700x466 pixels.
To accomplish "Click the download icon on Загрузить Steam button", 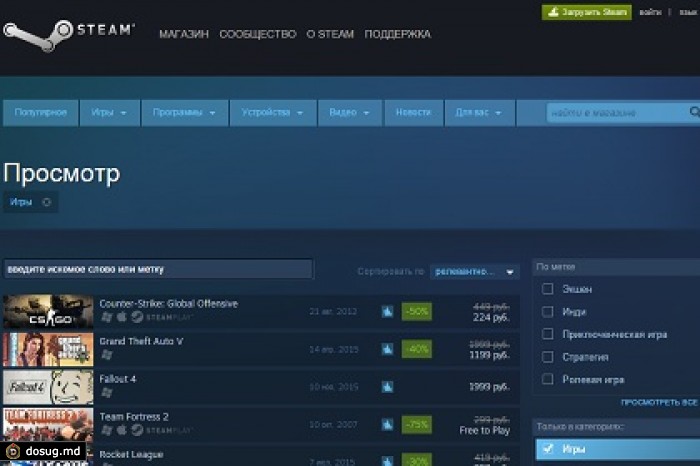I will pyautogui.click(x=553, y=12).
